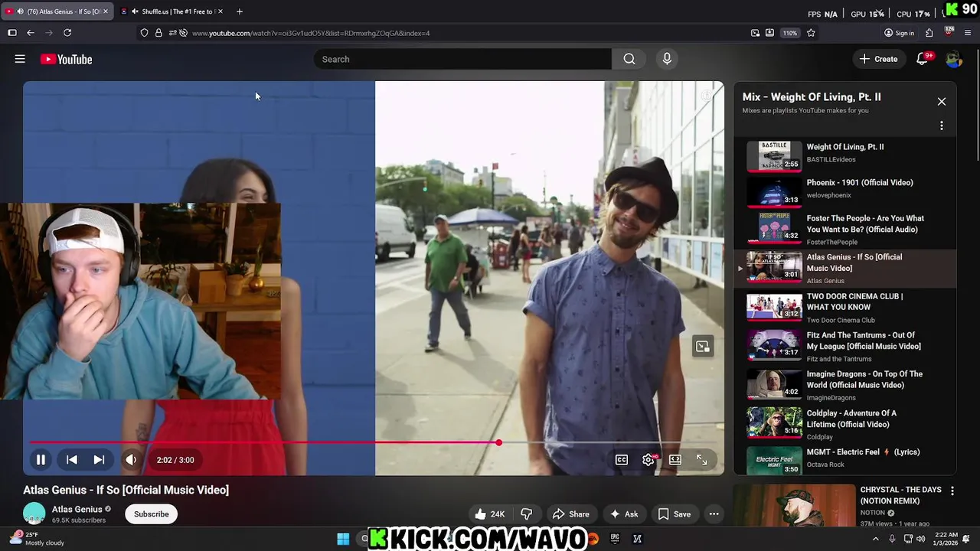The width and height of the screenshot is (980, 551).
Task: Open the shield tracking protection icon
Action: pyautogui.click(x=144, y=33)
